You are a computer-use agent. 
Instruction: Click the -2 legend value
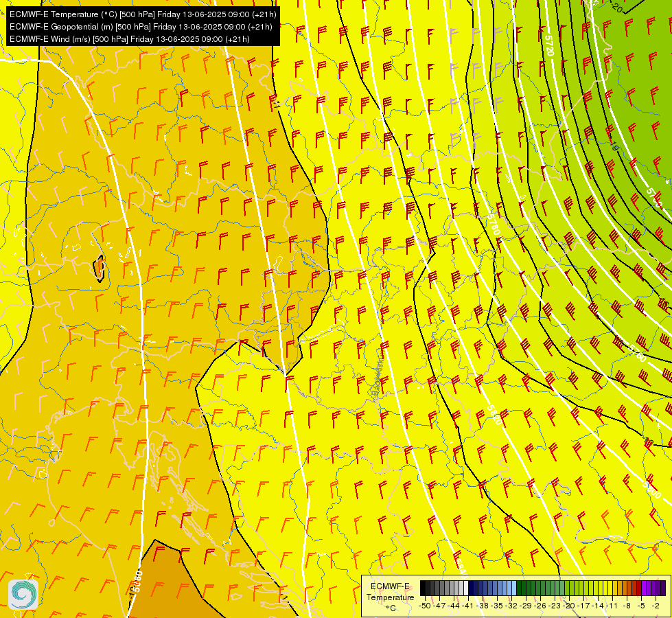tap(656, 606)
